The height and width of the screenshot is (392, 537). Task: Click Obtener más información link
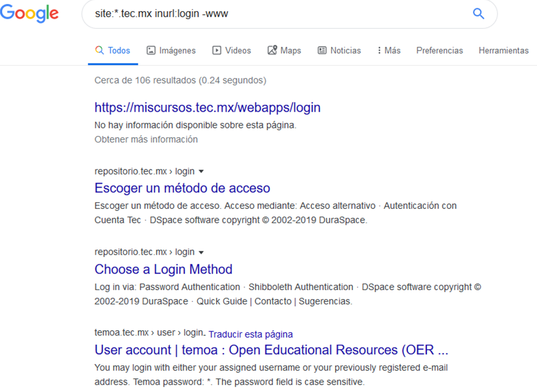tap(146, 139)
